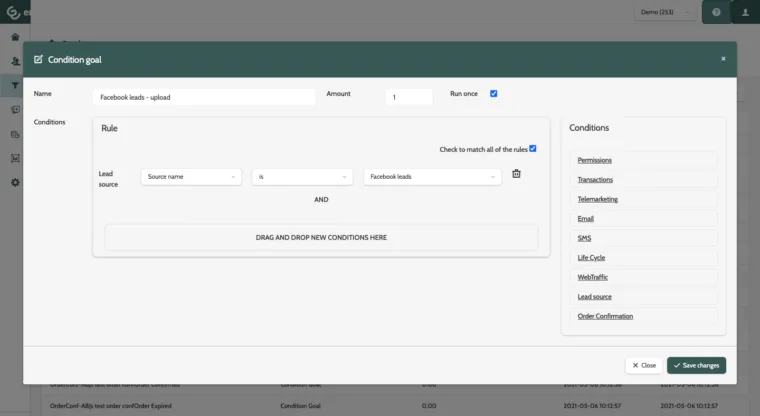Open the Facebook leads value dropdown
This screenshot has width=760, height=416.
432,176
